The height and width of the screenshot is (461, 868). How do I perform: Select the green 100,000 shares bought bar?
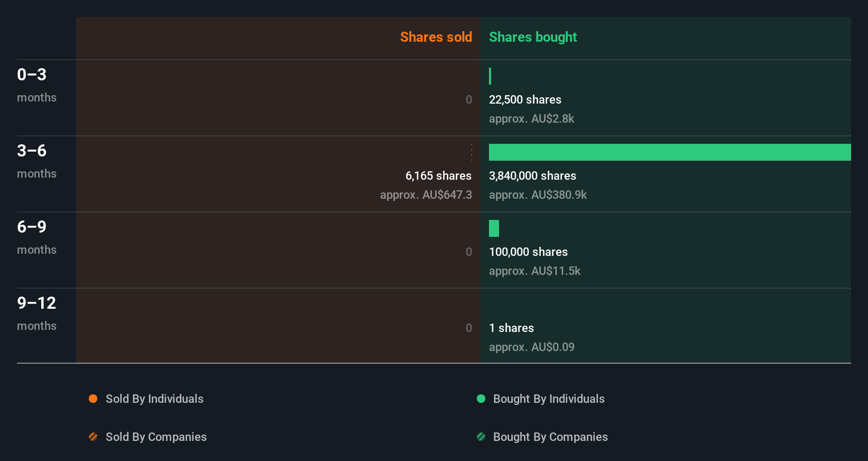pyautogui.click(x=494, y=228)
